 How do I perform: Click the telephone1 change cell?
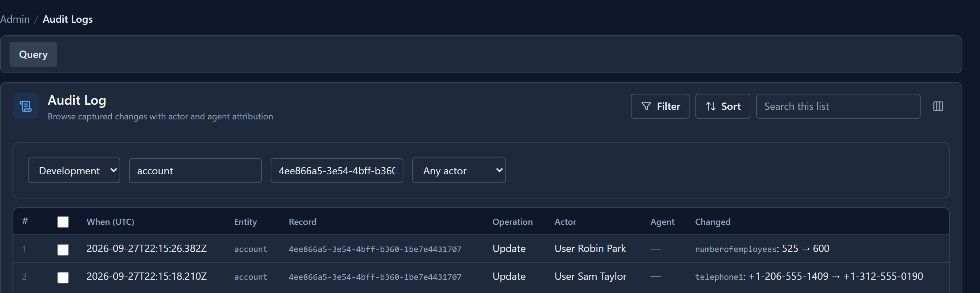tap(809, 276)
